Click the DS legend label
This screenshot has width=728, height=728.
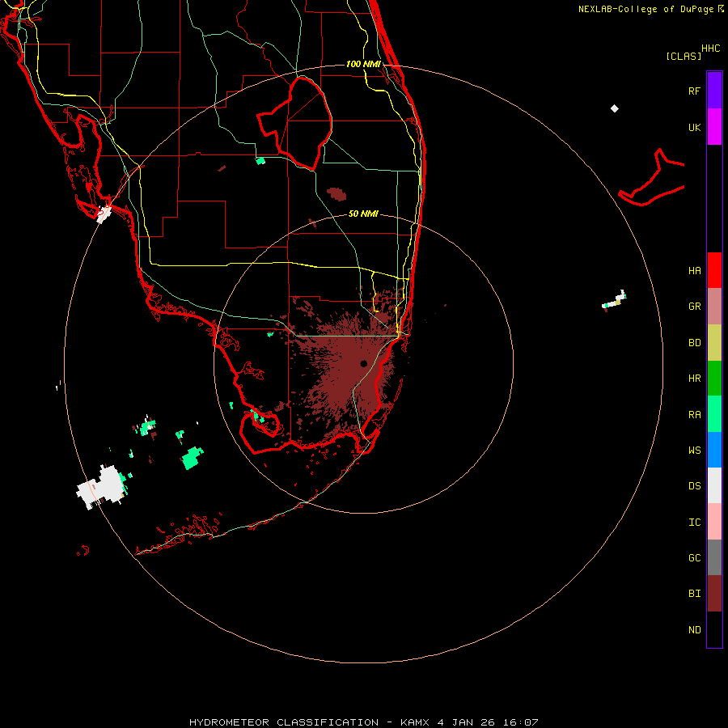coord(694,486)
